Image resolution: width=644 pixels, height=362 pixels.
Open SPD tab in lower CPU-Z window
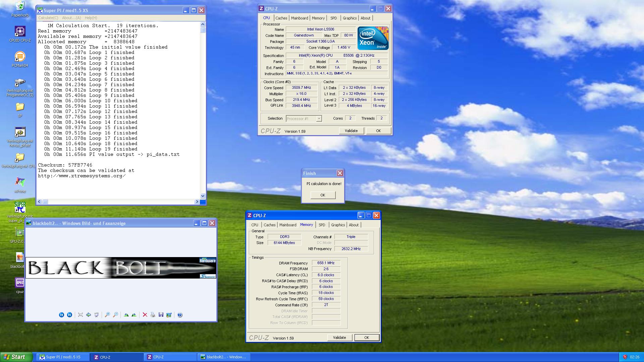(322, 225)
